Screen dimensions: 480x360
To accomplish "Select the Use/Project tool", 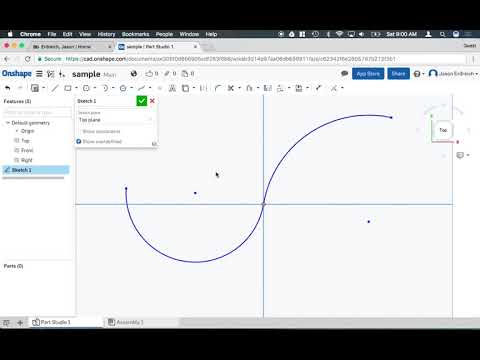I will [x=185, y=88].
